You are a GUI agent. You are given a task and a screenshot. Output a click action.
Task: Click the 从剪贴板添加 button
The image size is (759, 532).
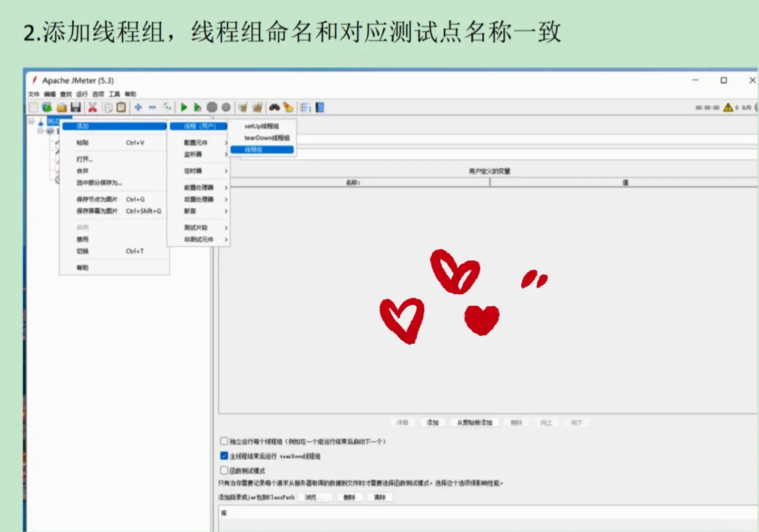[474, 423]
